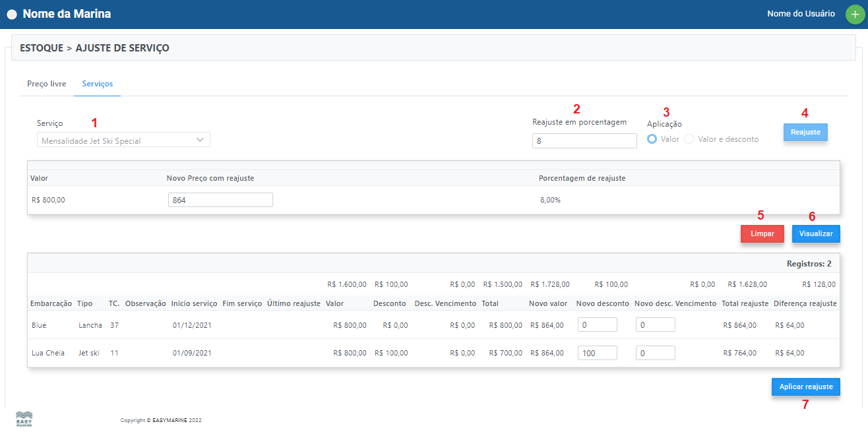The width and height of the screenshot is (868, 432).
Task: Select the Valor radio option
Action: pyautogui.click(x=652, y=139)
